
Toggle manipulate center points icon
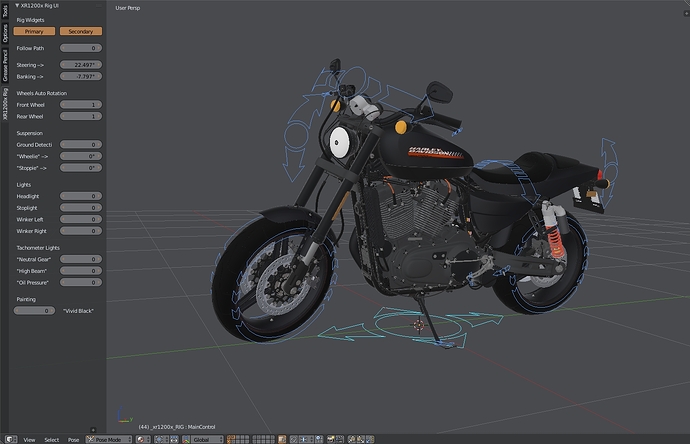[174, 439]
